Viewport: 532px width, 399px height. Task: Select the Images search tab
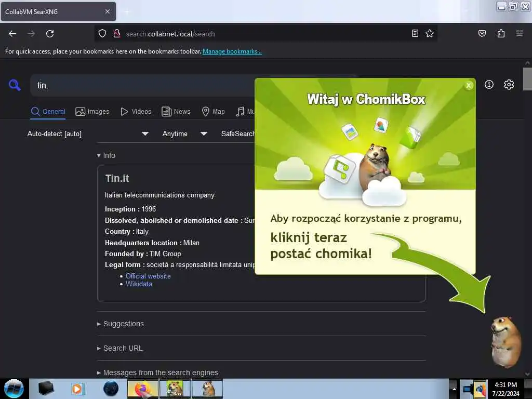pyautogui.click(x=92, y=112)
